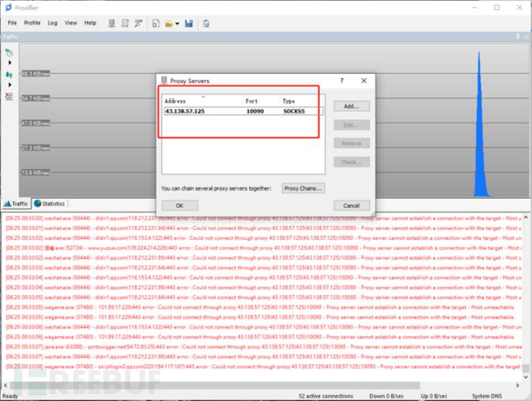Screen dimensions: 532x401
Task: Close the Proxy Servers dialog
Action: (364, 81)
